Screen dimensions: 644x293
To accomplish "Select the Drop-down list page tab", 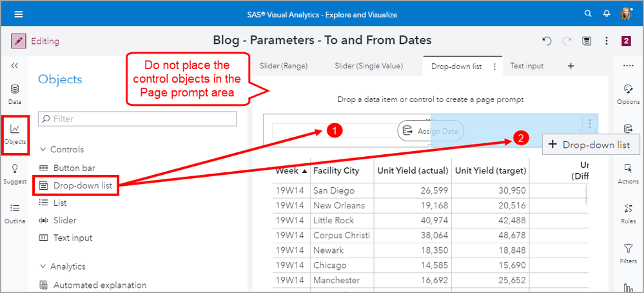I will click(456, 66).
